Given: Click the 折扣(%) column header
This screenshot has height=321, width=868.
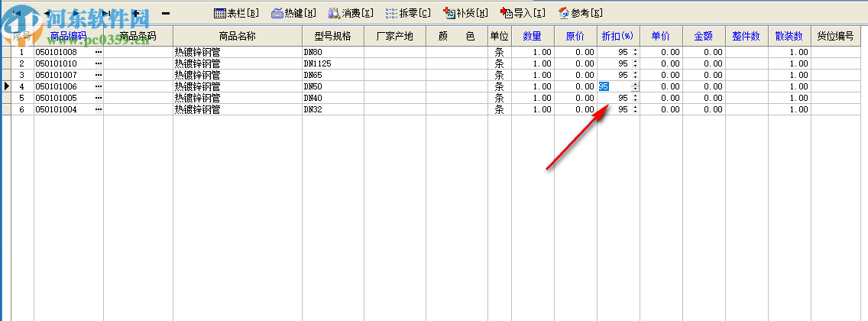Looking at the screenshot, I should (x=618, y=37).
